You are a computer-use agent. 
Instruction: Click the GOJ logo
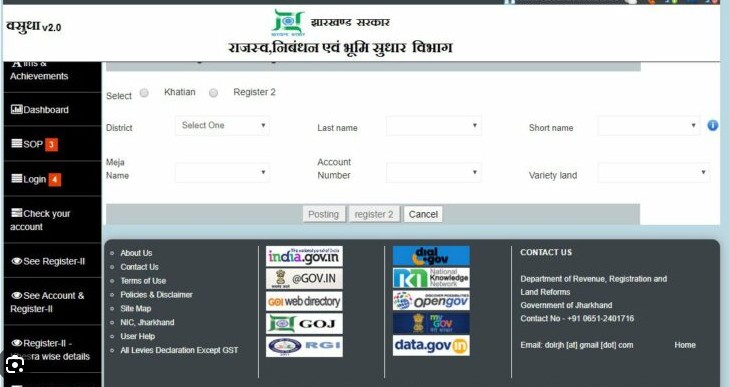[304, 324]
